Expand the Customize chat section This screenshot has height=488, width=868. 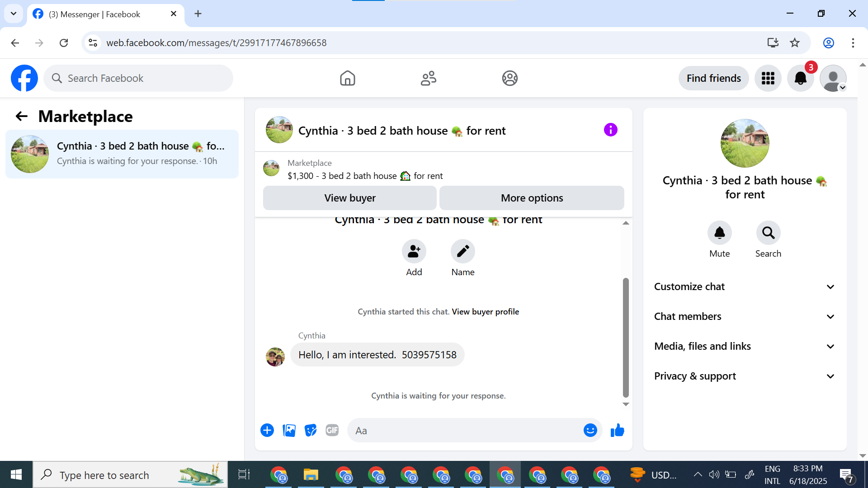click(744, 287)
